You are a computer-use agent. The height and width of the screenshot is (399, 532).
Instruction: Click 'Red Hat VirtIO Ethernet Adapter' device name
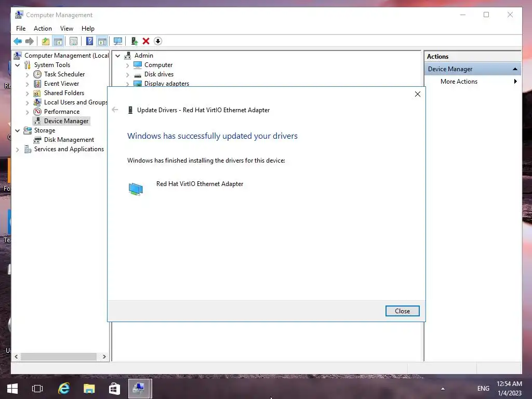[199, 184]
